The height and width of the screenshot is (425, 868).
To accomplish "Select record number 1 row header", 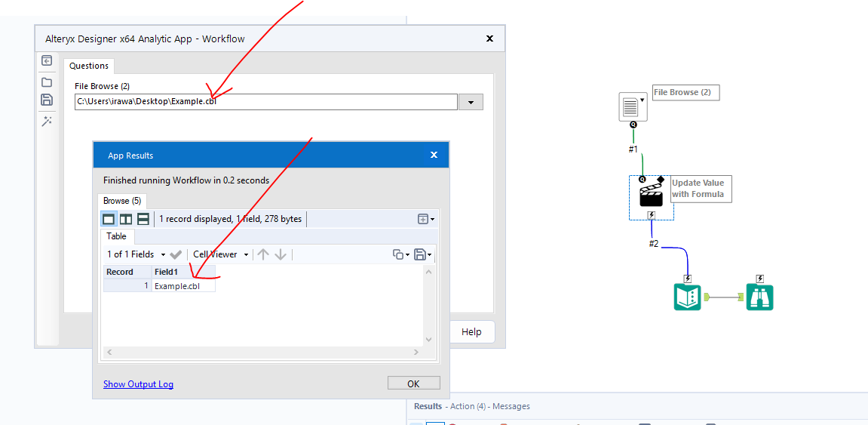I will click(x=127, y=286).
